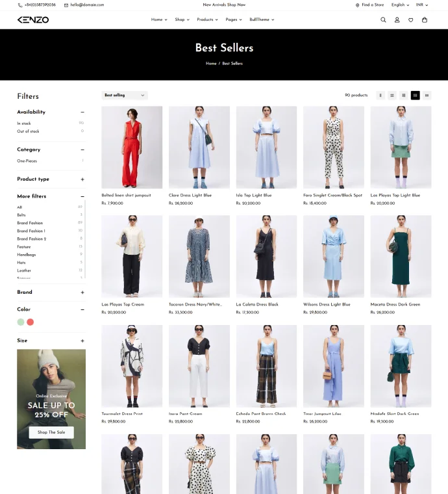Click the phone number +84(0)387392056
This screenshot has width=448, height=494.
(x=40, y=5)
